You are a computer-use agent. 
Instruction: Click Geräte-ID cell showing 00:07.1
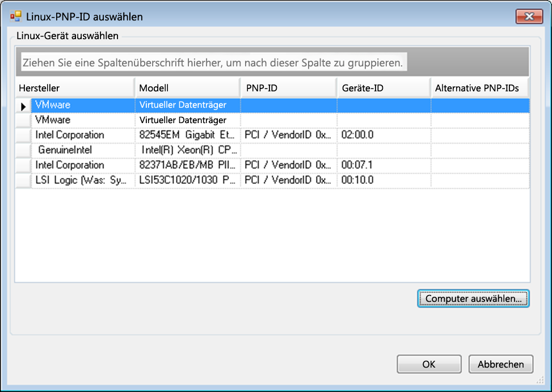pos(384,165)
